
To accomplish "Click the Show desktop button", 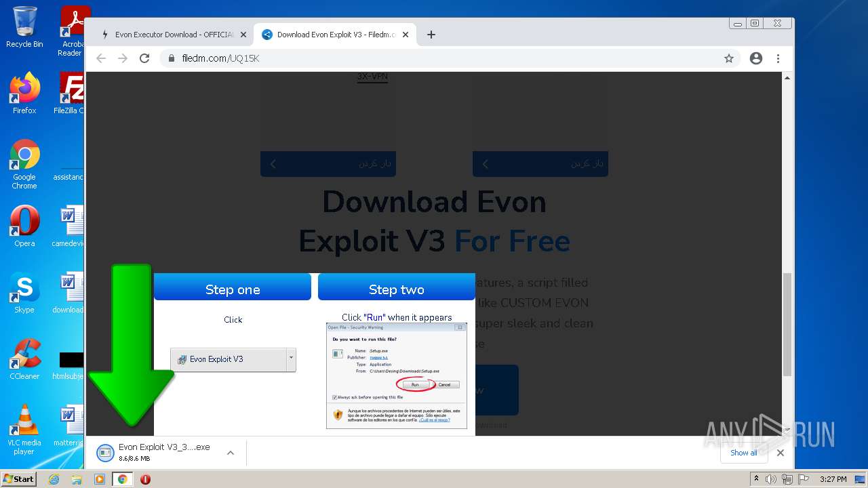I will click(x=861, y=479).
